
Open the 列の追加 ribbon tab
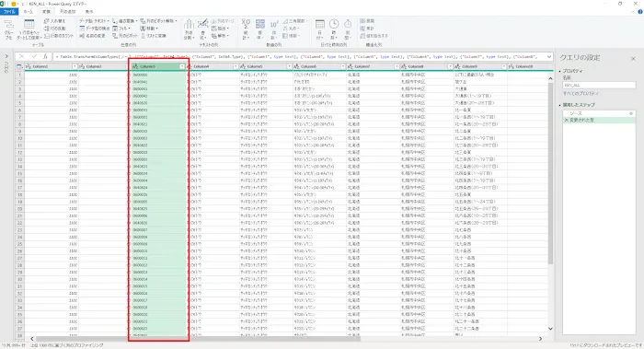tap(68, 11)
